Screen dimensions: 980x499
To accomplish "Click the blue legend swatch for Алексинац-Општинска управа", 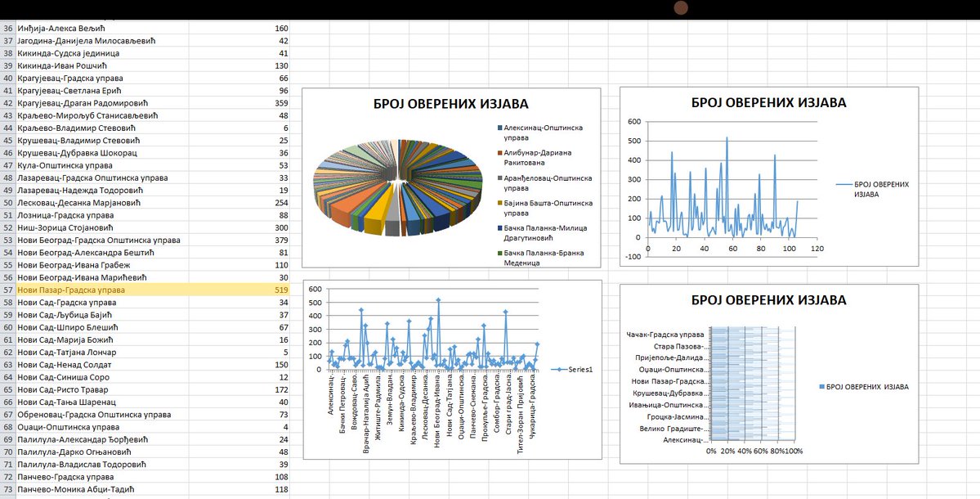I will coord(500,128).
